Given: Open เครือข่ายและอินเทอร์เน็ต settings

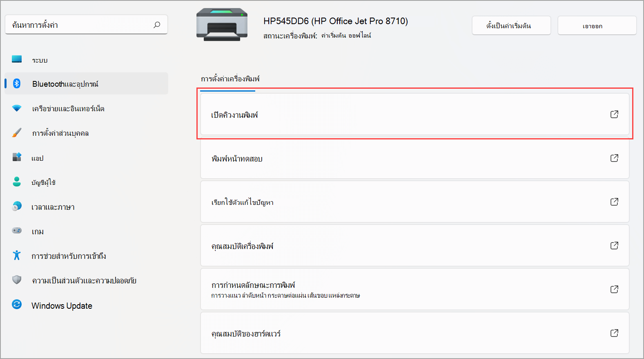Looking at the screenshot, I should (86, 108).
